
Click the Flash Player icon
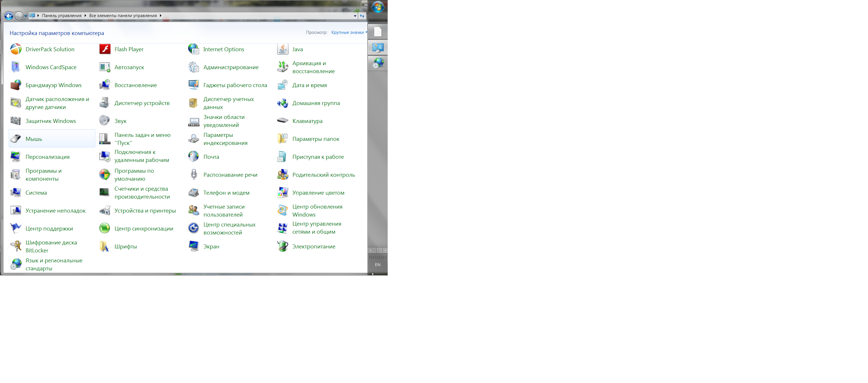click(x=105, y=49)
